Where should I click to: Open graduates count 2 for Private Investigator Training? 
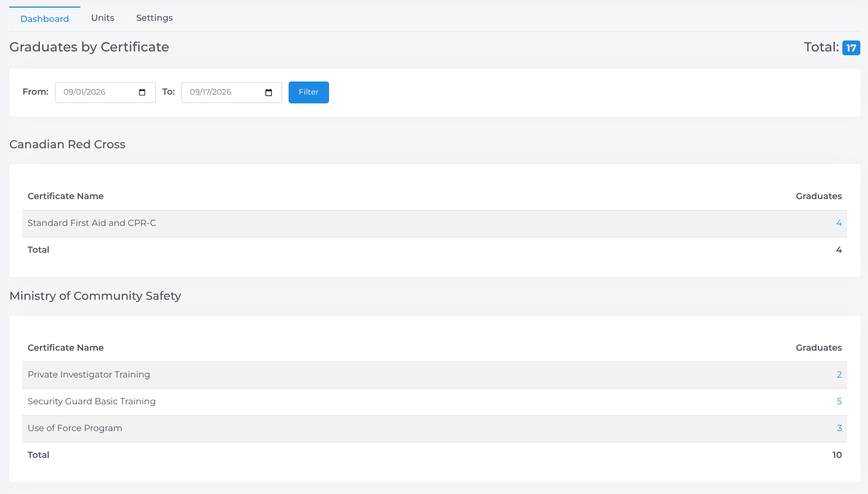839,375
